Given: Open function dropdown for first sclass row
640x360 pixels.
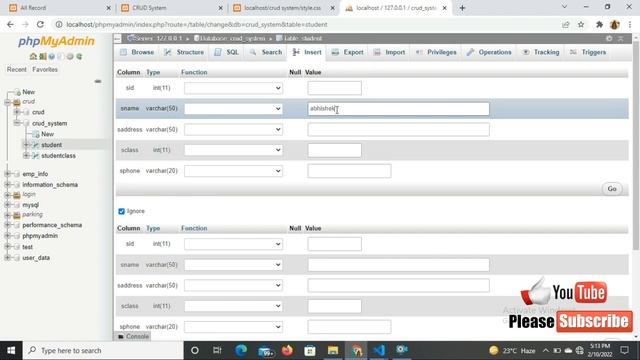Looking at the screenshot, I should 233,150.
